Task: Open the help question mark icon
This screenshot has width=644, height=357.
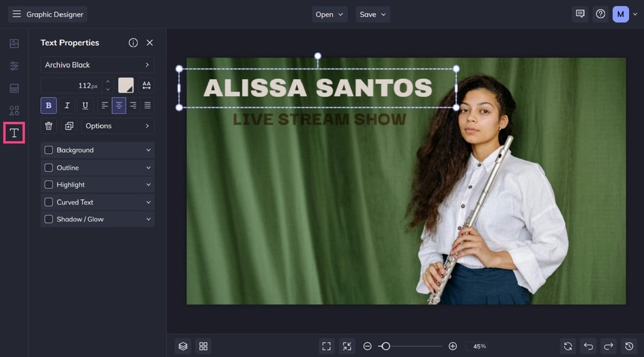Action: pyautogui.click(x=600, y=14)
